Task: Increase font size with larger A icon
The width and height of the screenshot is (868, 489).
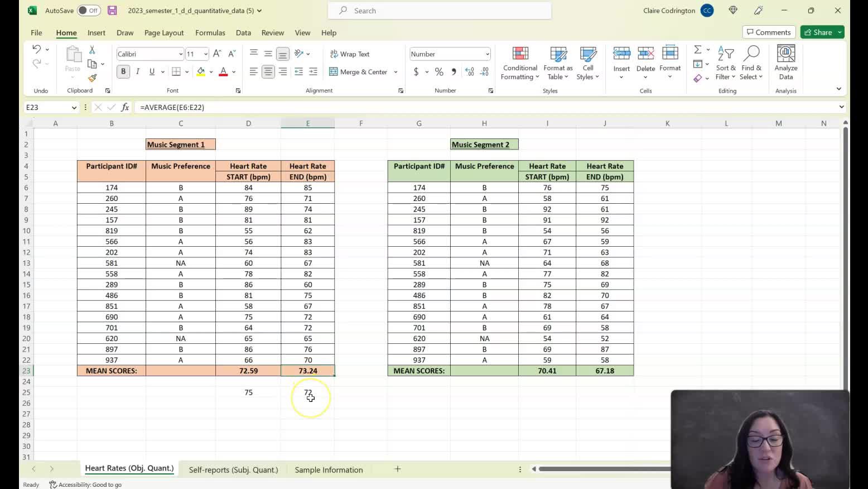Action: click(217, 54)
